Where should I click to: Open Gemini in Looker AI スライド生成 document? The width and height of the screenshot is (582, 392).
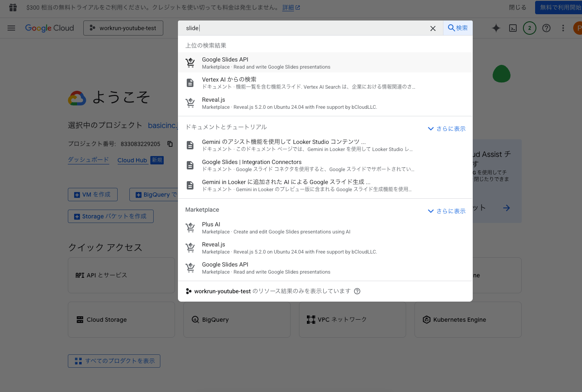click(x=325, y=185)
